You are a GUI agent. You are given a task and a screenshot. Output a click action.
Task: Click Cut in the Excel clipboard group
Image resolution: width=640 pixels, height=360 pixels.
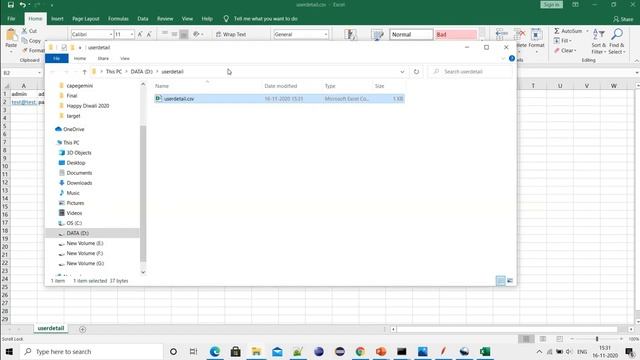(x=29, y=31)
